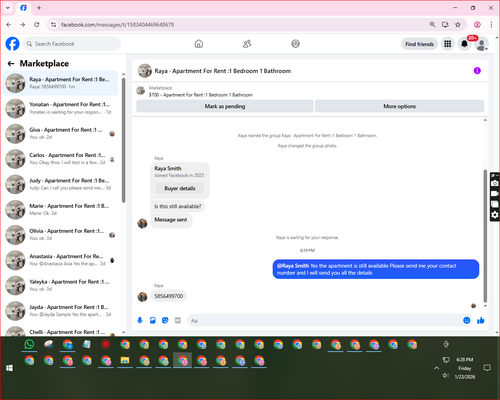Viewport: 500px width, 400px height.
Task: Open the Judy apartment conversation
Action: coord(61,184)
